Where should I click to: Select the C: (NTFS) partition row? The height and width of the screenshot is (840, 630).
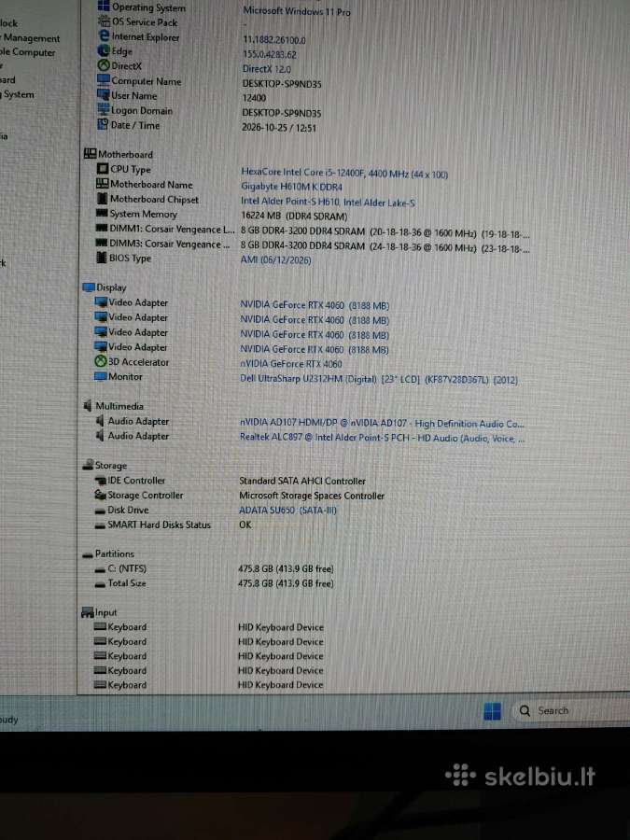point(214,568)
